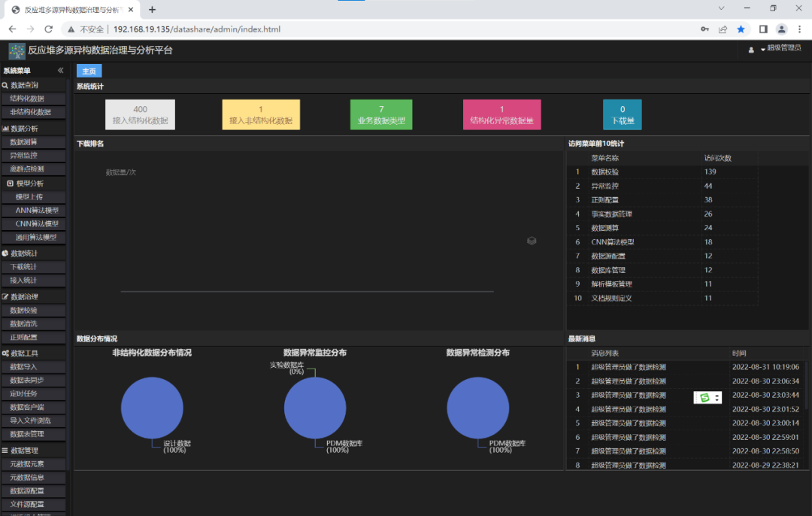Reload the page using refresh icon
This screenshot has height=516, width=812.
(x=49, y=29)
